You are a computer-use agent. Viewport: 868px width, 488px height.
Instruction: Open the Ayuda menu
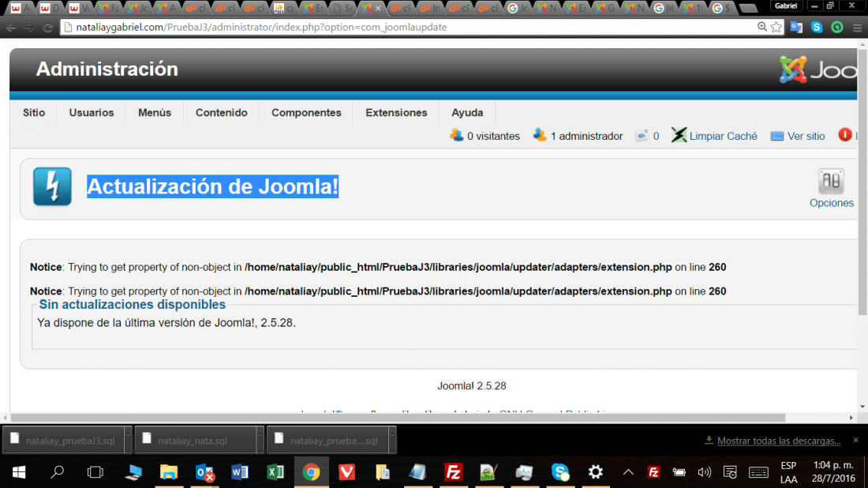click(467, 112)
